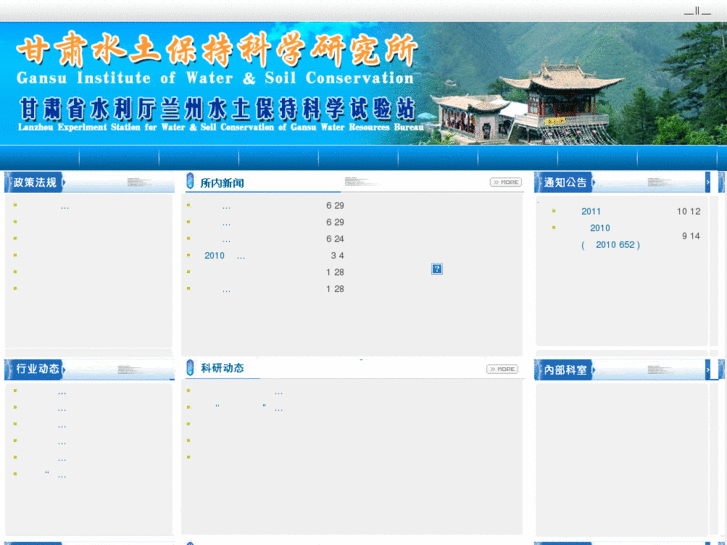Click the 所内新闻 section title
This screenshot has height=545, width=727.
tap(222, 183)
